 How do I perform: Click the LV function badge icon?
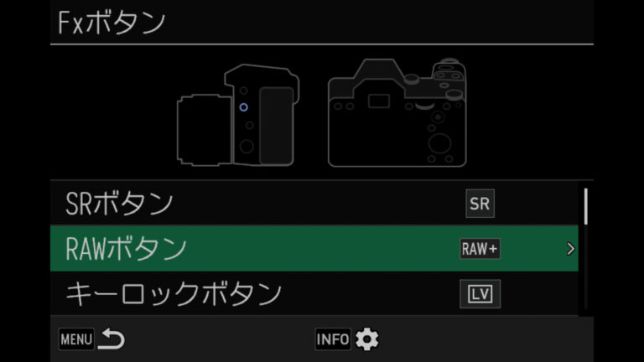(480, 294)
